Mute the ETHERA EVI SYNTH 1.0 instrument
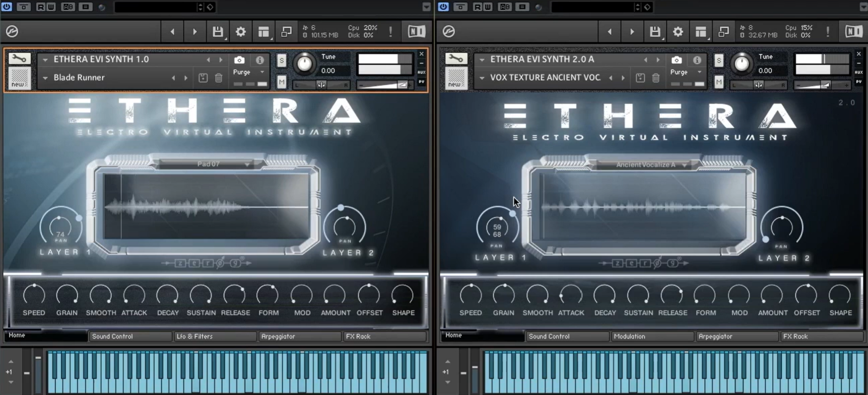 point(282,82)
